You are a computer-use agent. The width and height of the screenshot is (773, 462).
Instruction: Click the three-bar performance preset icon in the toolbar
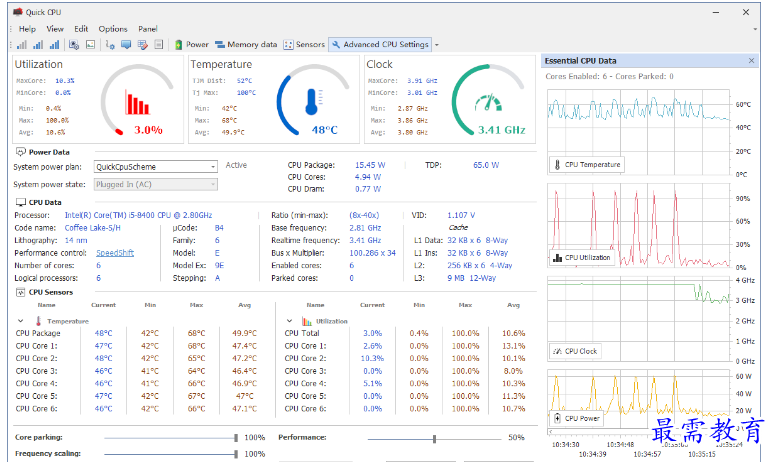coord(54,45)
